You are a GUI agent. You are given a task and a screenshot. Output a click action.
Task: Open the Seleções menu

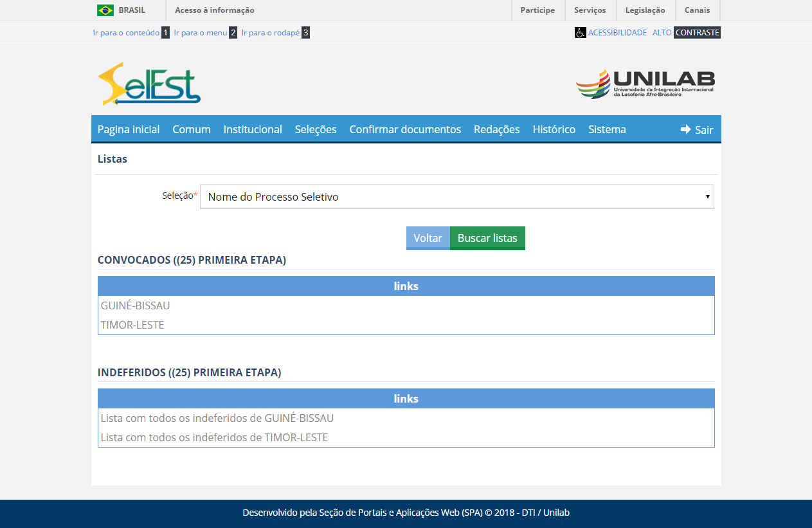(316, 129)
